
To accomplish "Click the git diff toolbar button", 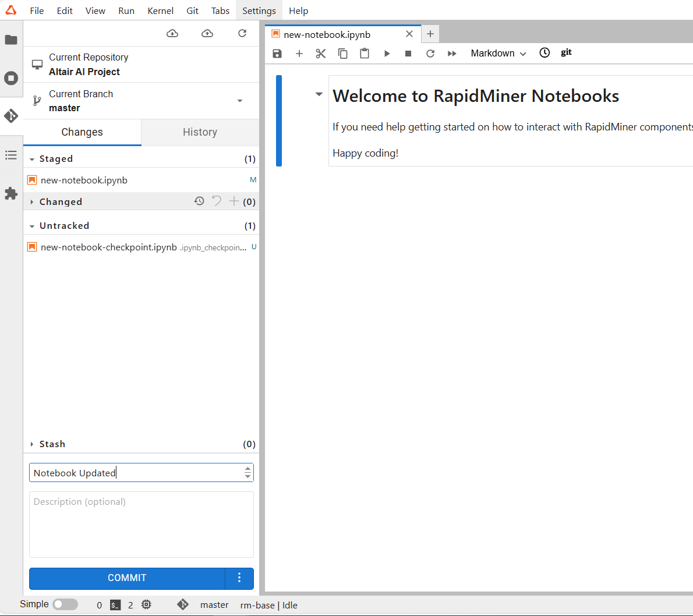I will tap(566, 52).
